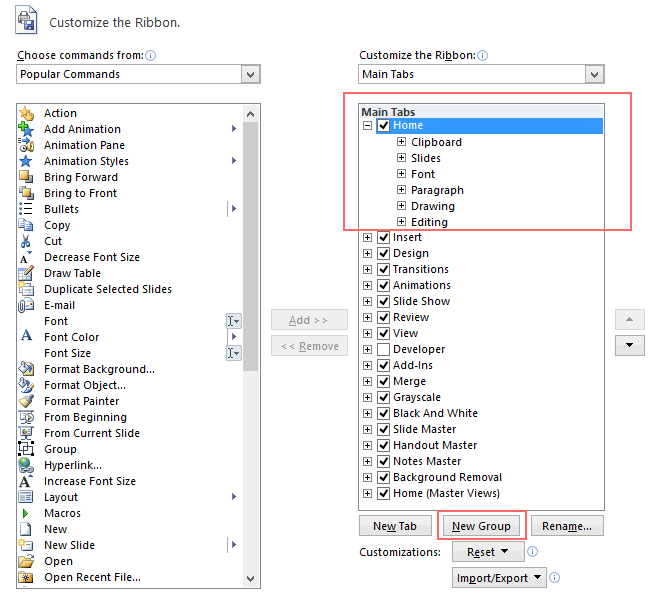Expand the Clipboard group
The width and height of the screenshot is (655, 596).
[402, 142]
